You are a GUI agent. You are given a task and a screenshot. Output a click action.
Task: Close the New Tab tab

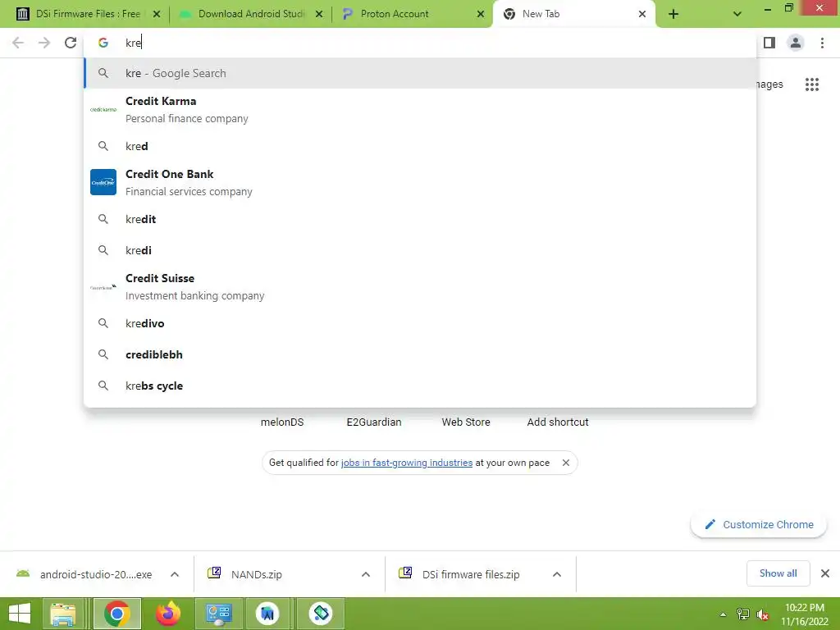tap(641, 15)
